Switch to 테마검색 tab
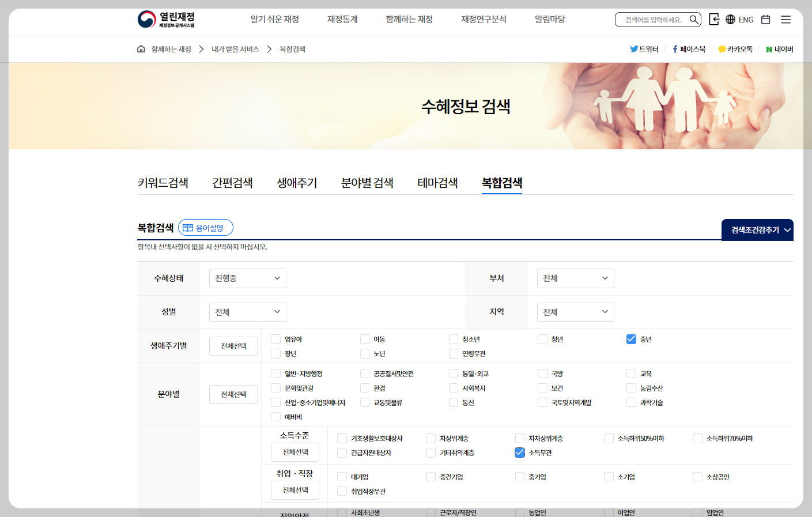 click(437, 183)
